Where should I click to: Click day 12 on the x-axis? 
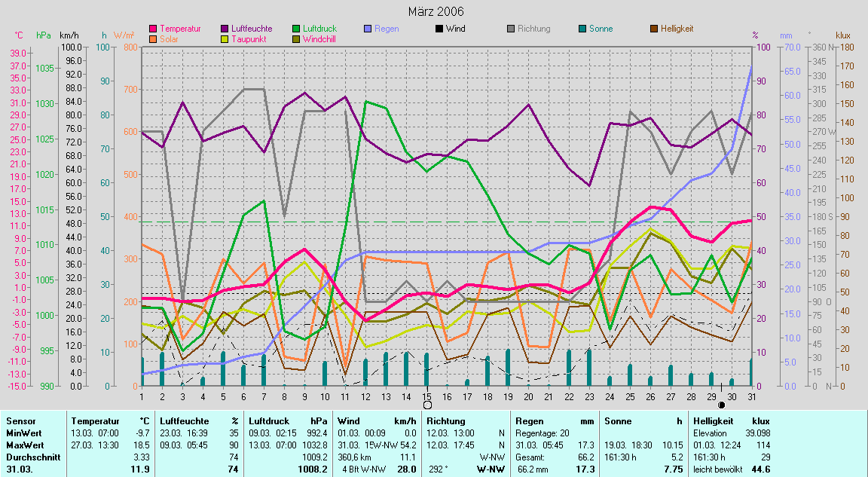(x=365, y=396)
